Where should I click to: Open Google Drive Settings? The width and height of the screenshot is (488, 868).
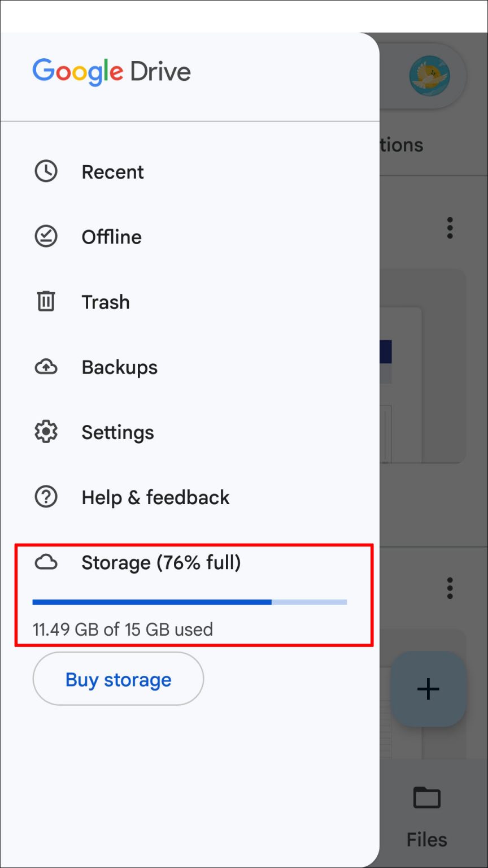coord(117,432)
